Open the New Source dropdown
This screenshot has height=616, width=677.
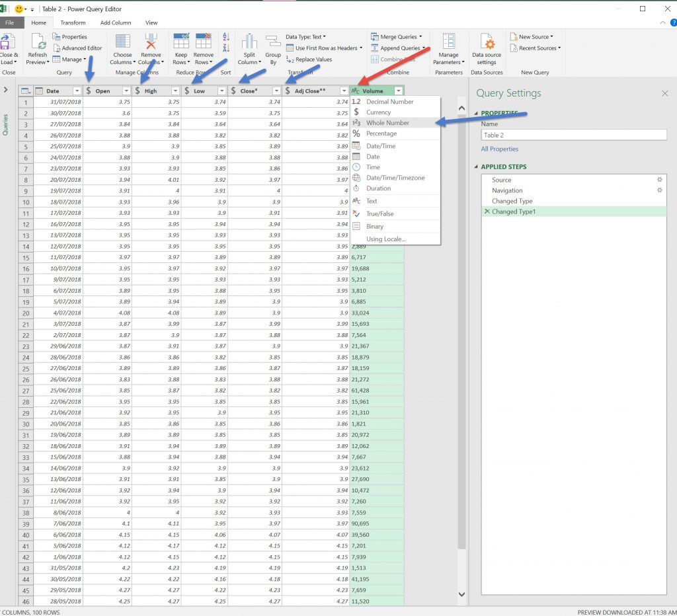(x=535, y=37)
